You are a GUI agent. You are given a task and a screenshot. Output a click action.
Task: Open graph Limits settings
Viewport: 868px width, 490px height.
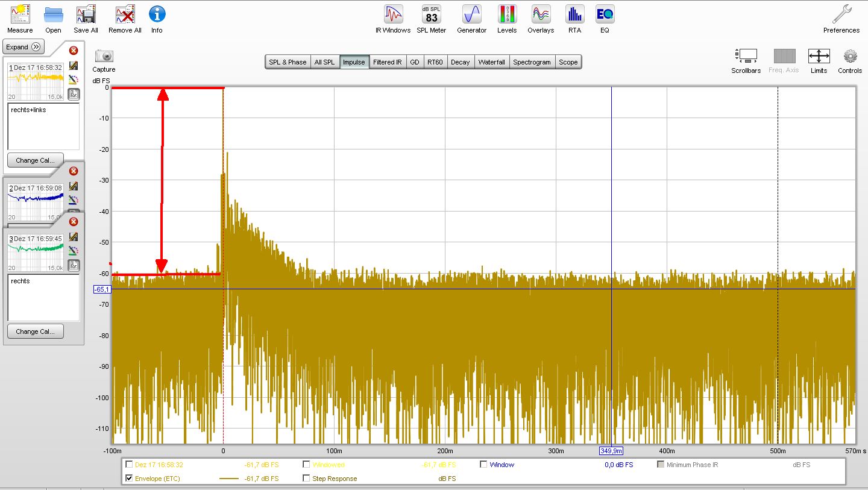coord(819,56)
